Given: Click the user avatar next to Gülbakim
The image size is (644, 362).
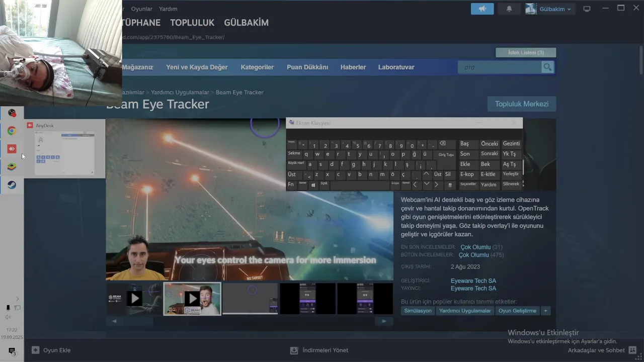Looking at the screenshot, I should tap(531, 9).
